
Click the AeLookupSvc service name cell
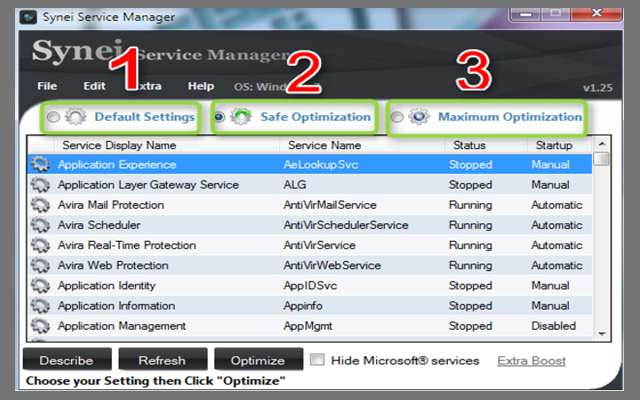320,164
